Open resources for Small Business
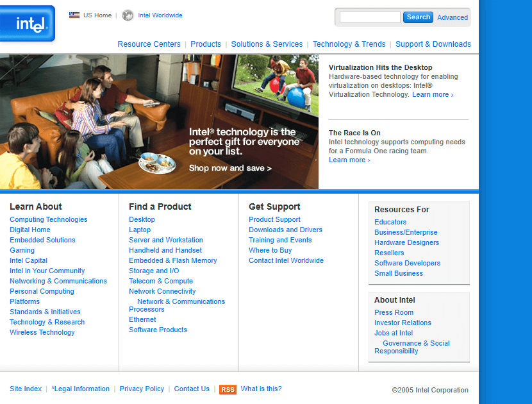Screen dimensions: 532x404 click(399, 273)
